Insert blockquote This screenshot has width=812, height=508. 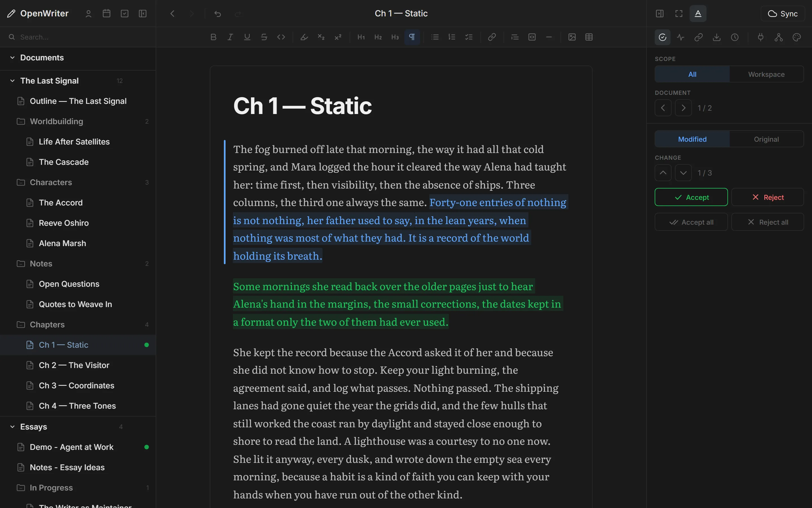[x=515, y=37]
